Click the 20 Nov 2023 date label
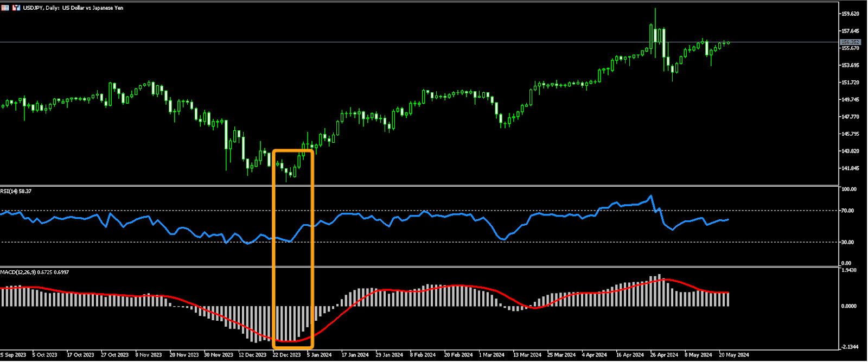868x362 pixels. point(184,355)
